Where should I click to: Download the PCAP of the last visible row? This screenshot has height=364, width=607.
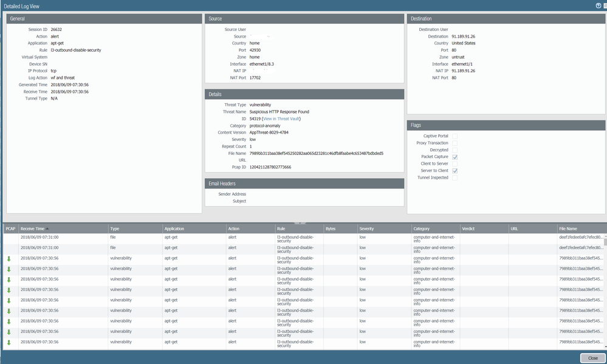click(x=9, y=343)
